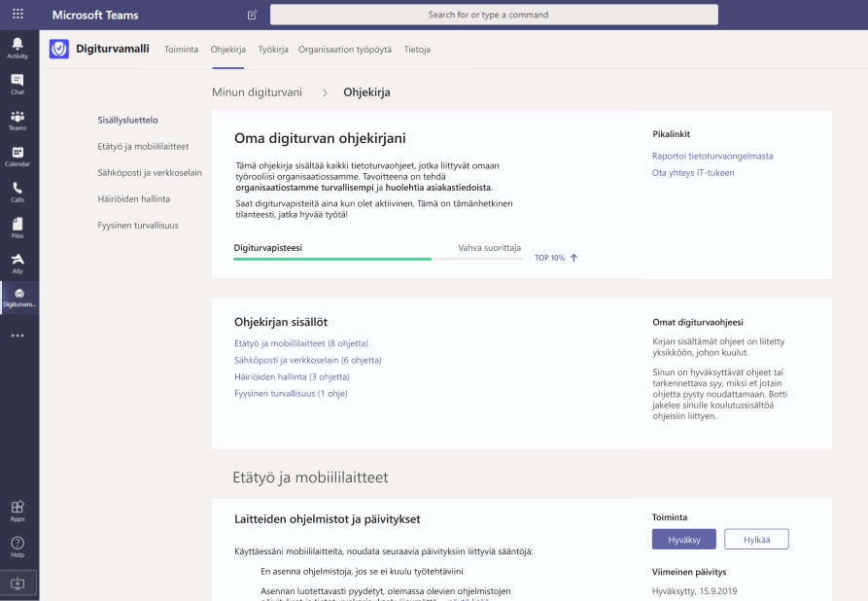The image size is (868, 601).
Task: Select the Digiturvamalli sidebar app icon
Action: point(19,298)
